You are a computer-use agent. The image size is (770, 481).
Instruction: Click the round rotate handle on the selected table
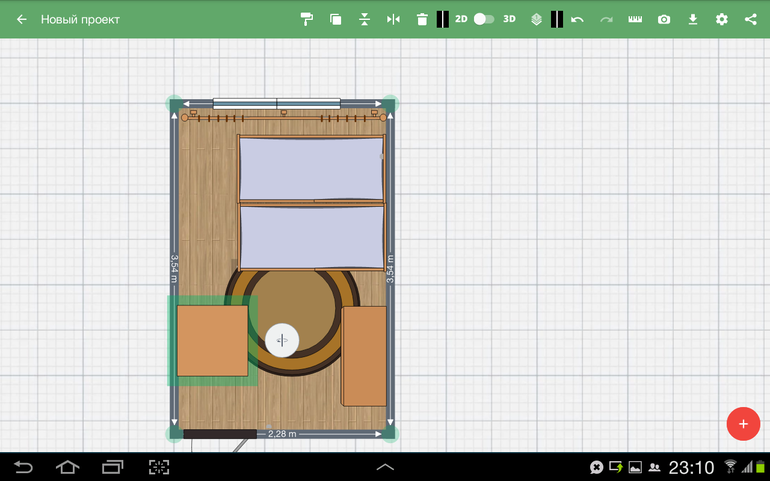[x=282, y=340]
